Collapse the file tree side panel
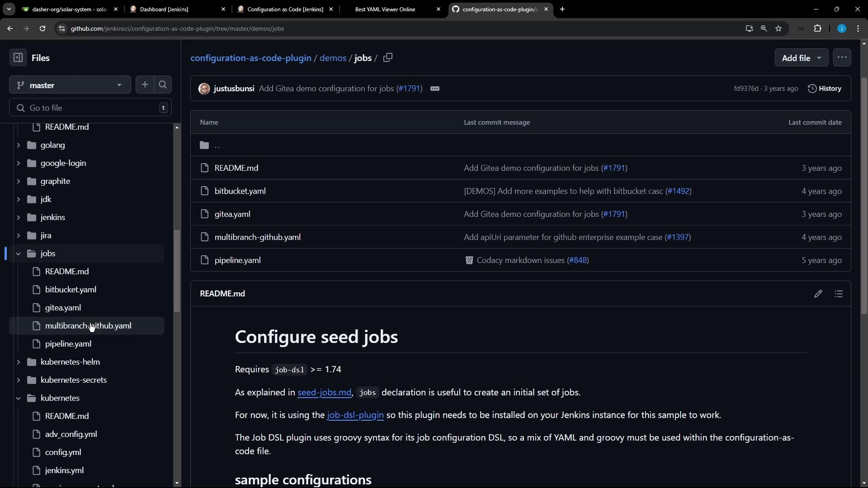Image resolution: width=868 pixels, height=488 pixels. coord(18,58)
